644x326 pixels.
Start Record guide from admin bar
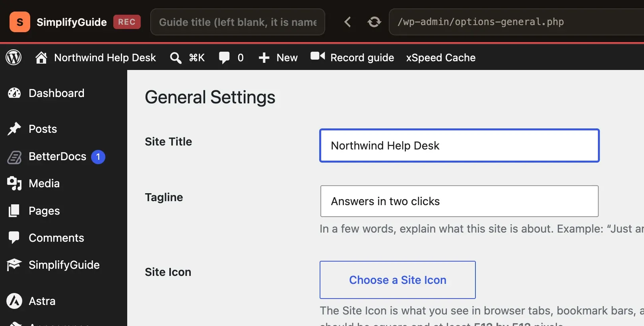[x=362, y=58]
